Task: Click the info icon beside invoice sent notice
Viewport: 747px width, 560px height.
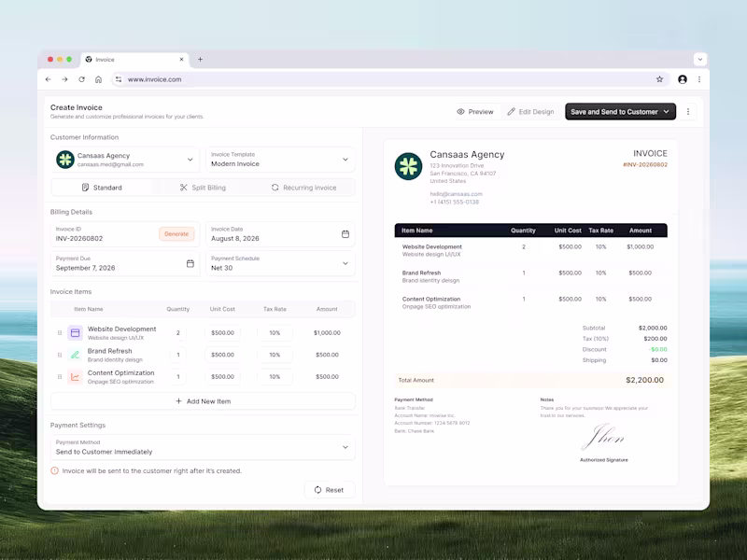Action: tap(55, 471)
